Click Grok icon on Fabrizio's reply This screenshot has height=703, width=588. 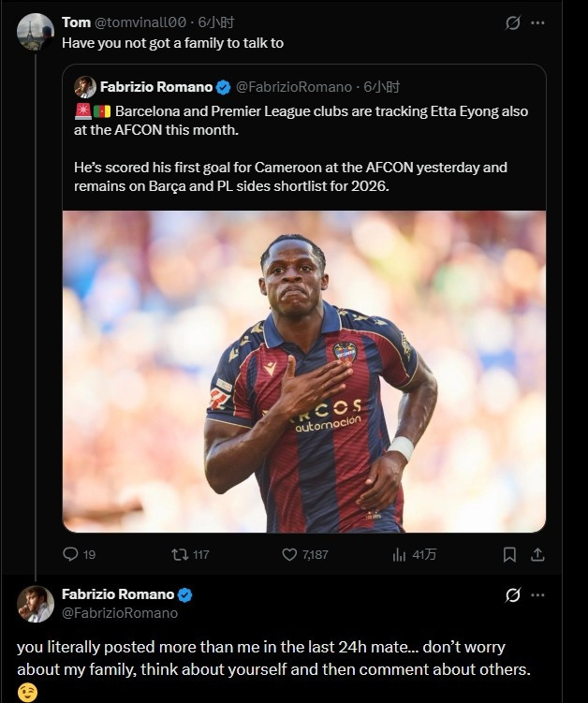coord(512,595)
